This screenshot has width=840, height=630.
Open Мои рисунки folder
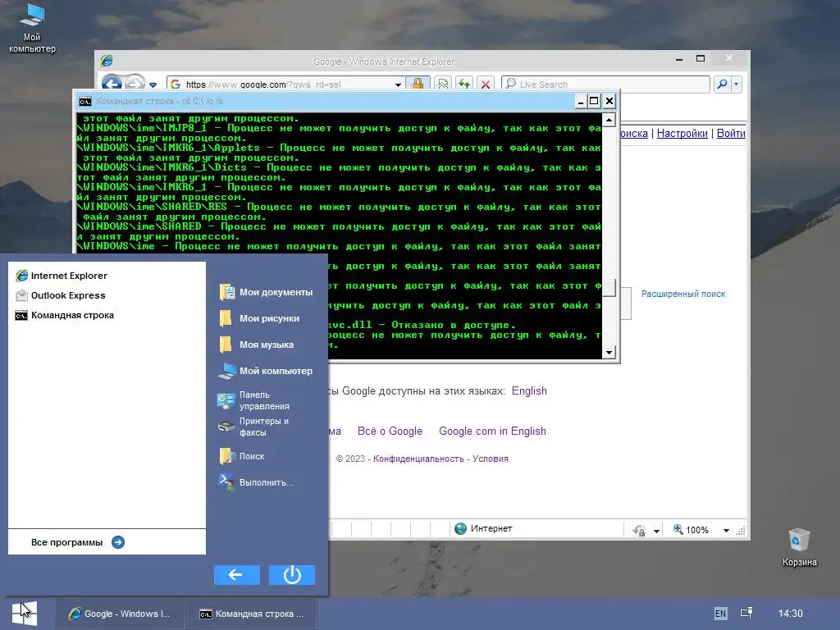click(x=260, y=318)
